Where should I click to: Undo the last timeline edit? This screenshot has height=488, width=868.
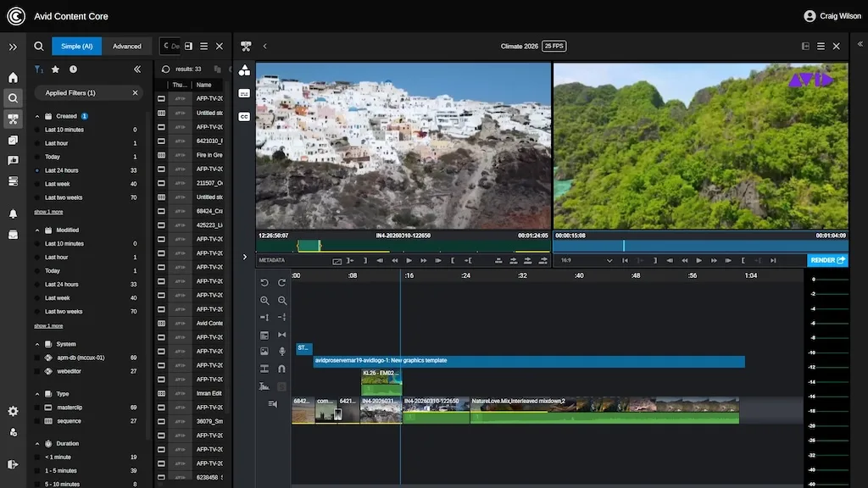[264, 283]
